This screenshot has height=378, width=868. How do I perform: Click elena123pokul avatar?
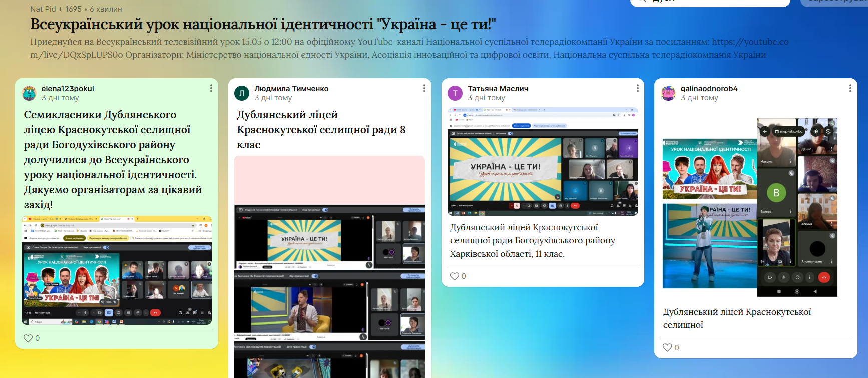click(x=30, y=93)
